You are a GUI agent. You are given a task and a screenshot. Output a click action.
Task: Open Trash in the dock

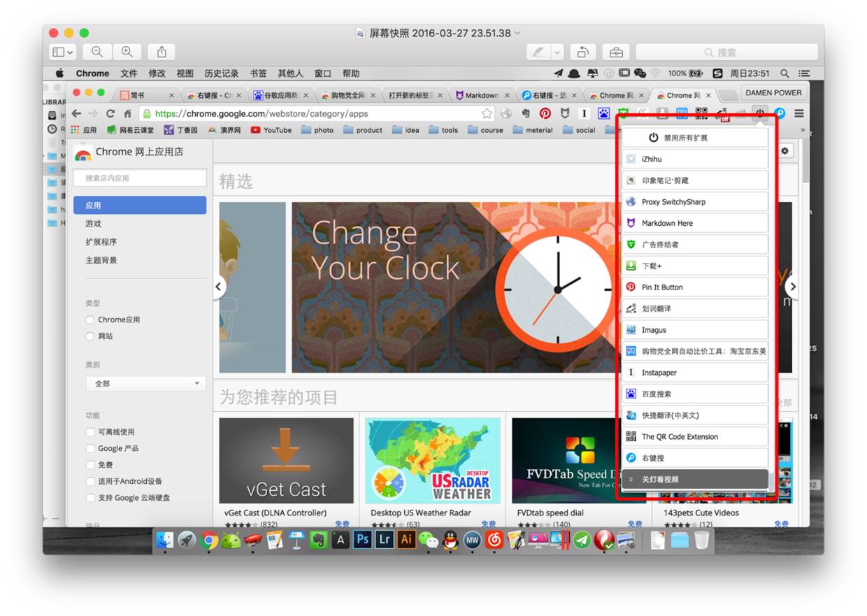[x=701, y=540]
